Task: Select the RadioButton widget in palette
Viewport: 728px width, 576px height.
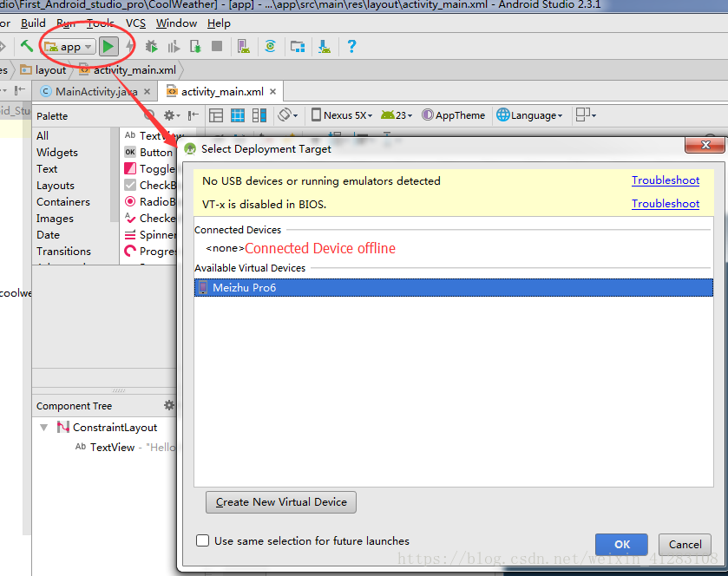Action: [149, 201]
